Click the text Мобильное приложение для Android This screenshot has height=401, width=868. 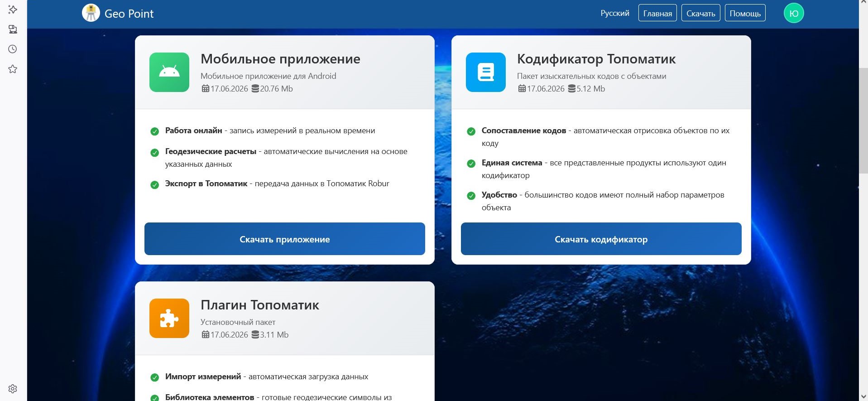(269, 76)
